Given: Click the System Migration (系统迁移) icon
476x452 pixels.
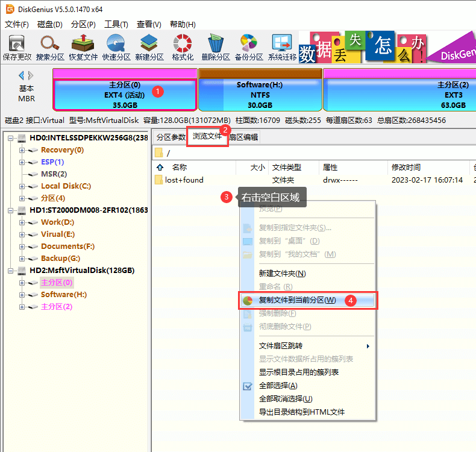Looking at the screenshot, I should [282, 43].
